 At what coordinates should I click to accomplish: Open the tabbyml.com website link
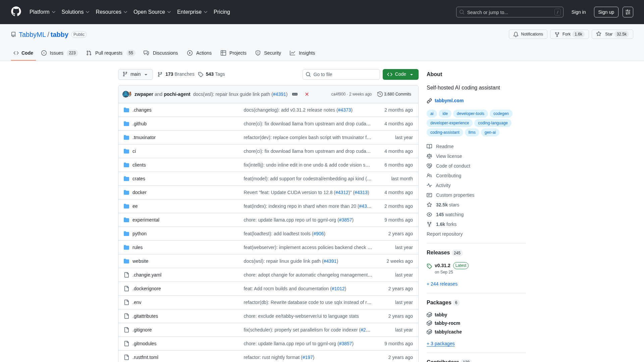[449, 101]
